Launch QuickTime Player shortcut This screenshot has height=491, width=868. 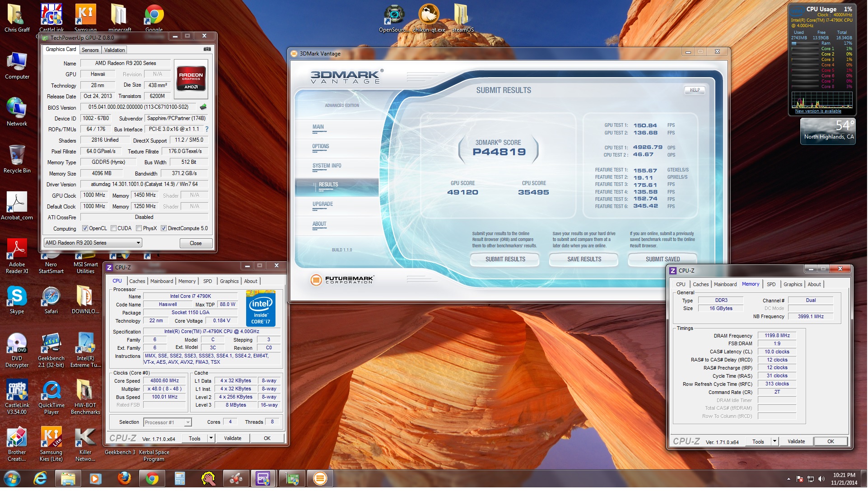click(51, 398)
